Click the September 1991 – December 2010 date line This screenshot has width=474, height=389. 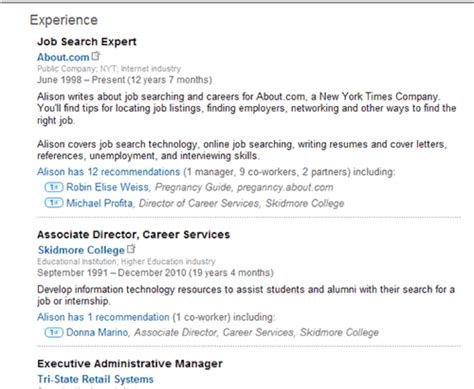tap(155, 273)
